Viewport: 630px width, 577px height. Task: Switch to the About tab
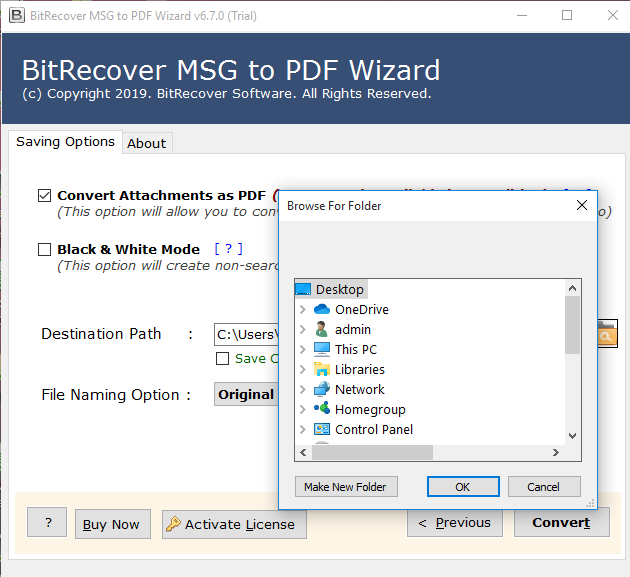point(147,143)
